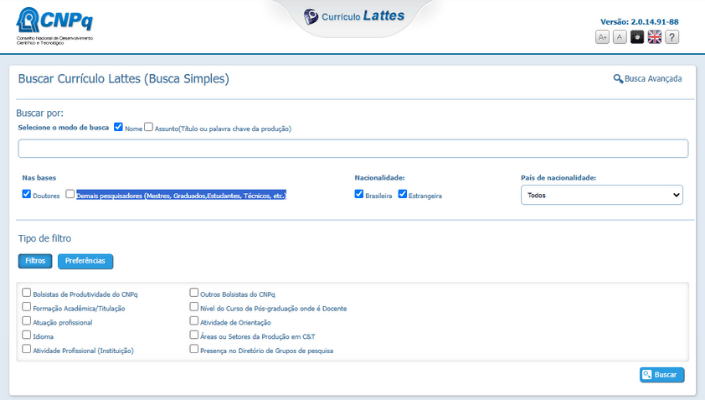Uncheck the Doutores checkbox
This screenshot has width=705, height=400.
(x=27, y=194)
